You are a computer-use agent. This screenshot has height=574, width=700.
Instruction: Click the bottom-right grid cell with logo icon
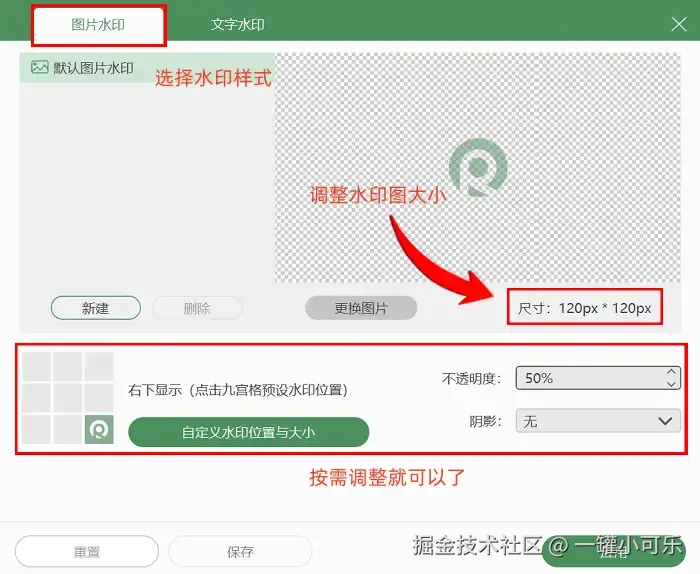(x=99, y=429)
